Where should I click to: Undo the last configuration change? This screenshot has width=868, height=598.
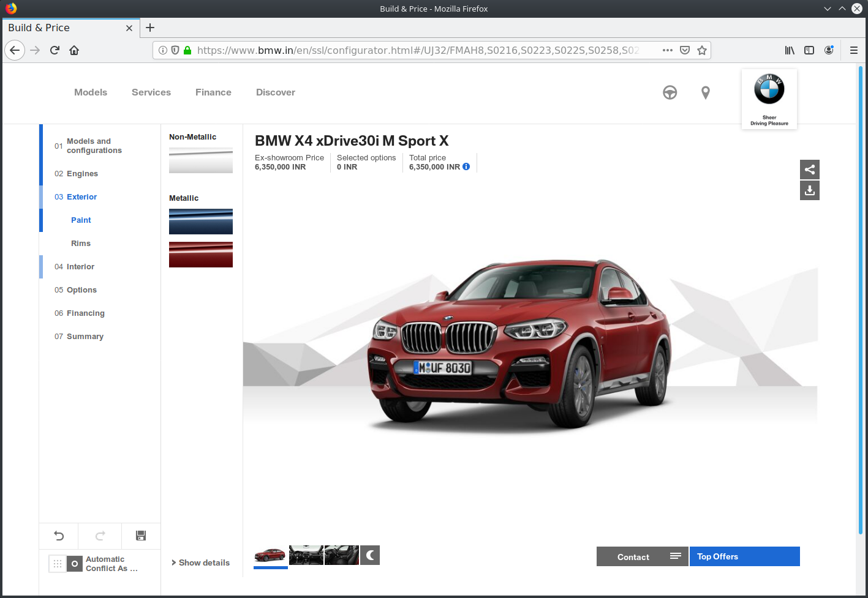pos(59,536)
